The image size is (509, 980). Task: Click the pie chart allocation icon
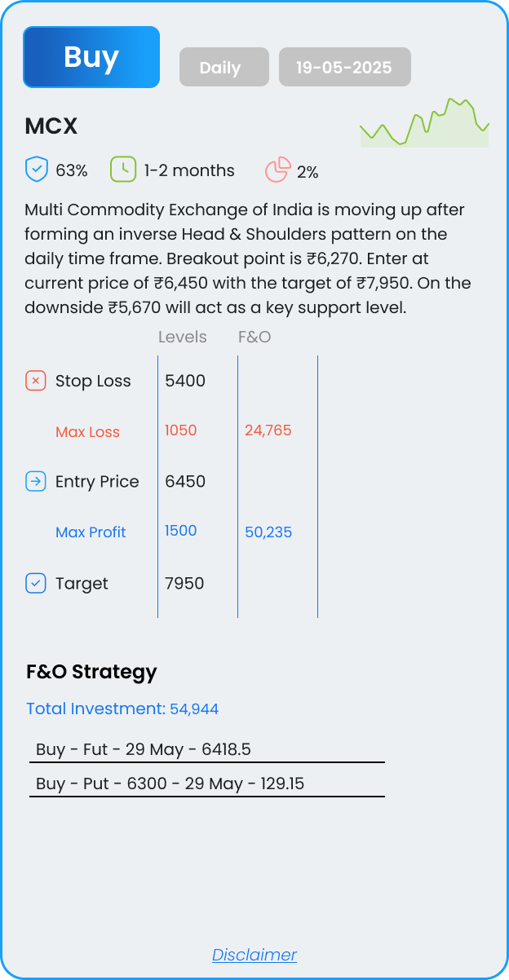click(x=277, y=170)
